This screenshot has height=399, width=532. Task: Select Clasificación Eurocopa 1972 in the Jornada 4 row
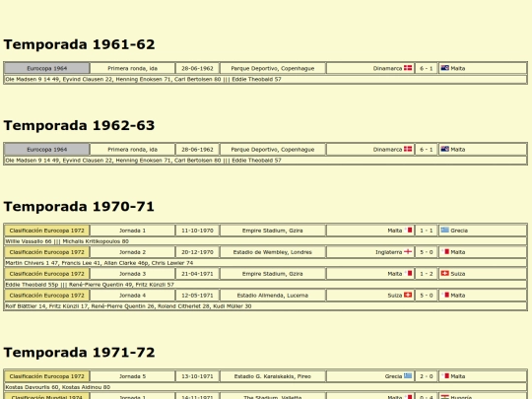pos(47,296)
